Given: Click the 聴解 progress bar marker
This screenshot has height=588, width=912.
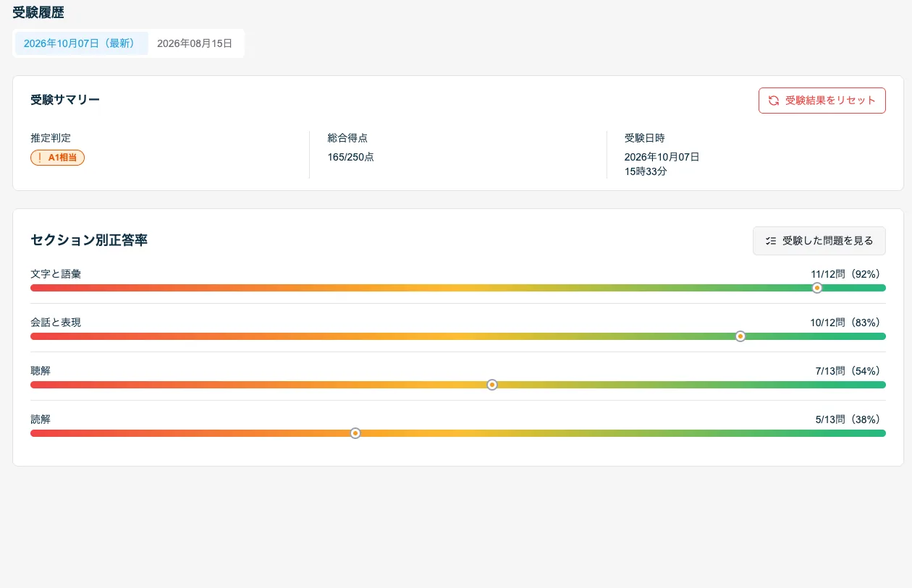Looking at the screenshot, I should (x=492, y=385).
